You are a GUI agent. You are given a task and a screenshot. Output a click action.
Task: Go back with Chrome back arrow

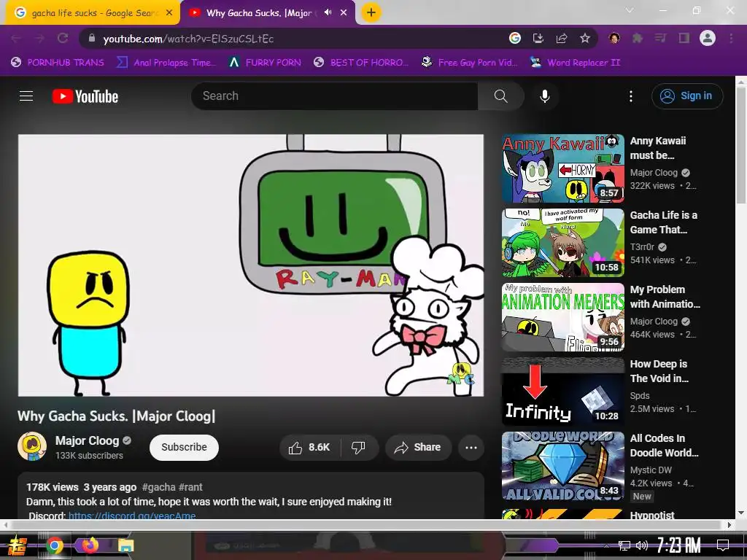16,38
